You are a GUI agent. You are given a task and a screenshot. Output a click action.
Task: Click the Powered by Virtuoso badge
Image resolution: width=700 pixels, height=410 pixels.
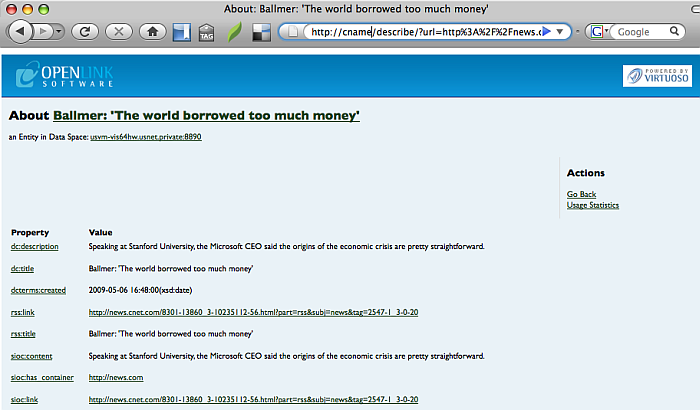point(657,76)
